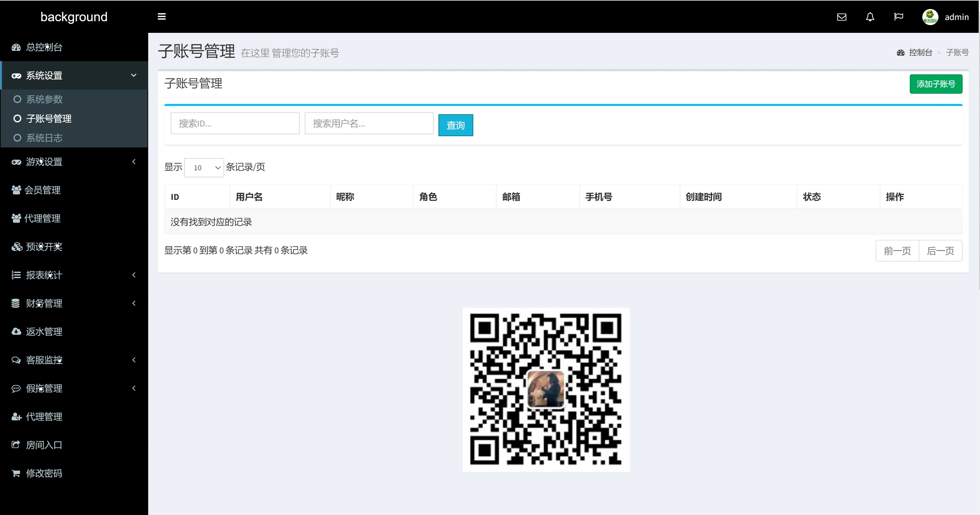This screenshot has height=515, width=980.
Task: Click the QR code image
Action: click(546, 389)
